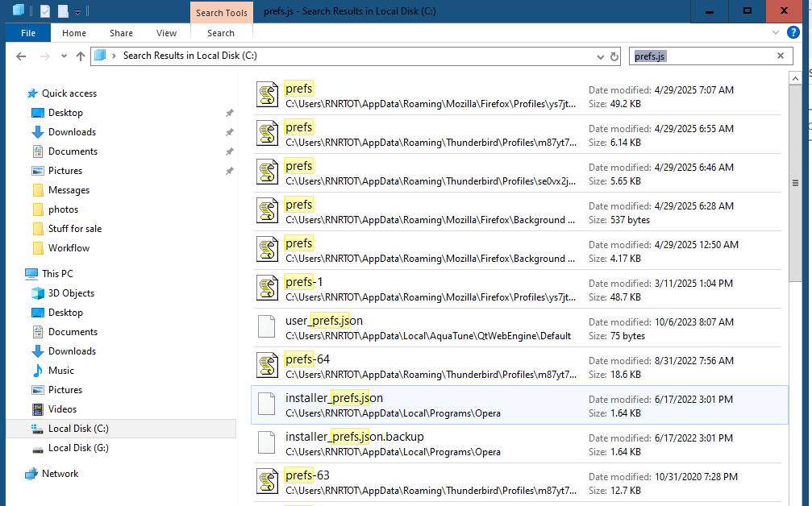The height and width of the screenshot is (506, 812).
Task: Open Documents under This PC
Action: pyautogui.click(x=73, y=332)
